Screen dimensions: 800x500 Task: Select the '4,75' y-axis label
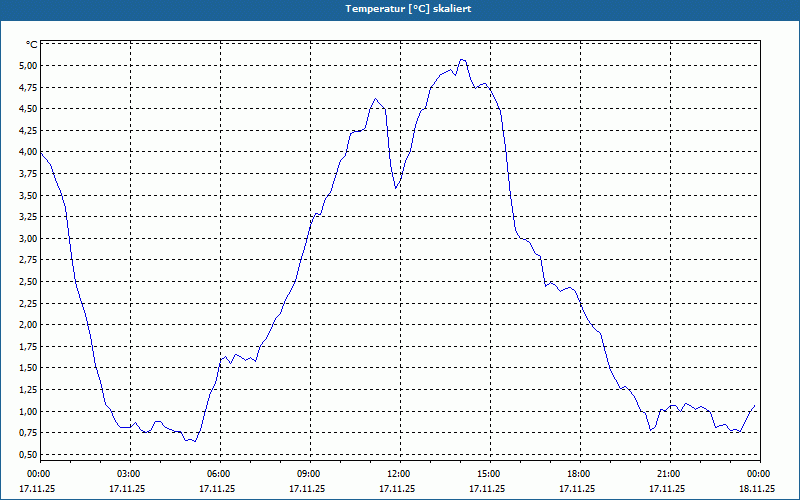[28, 87]
